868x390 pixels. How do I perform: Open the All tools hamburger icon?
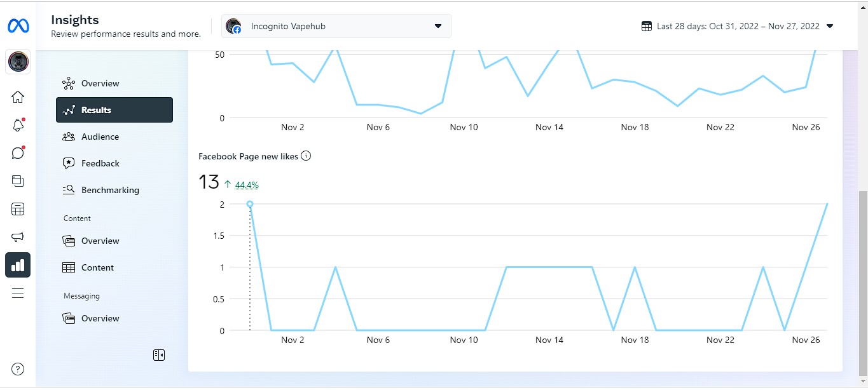pos(18,293)
